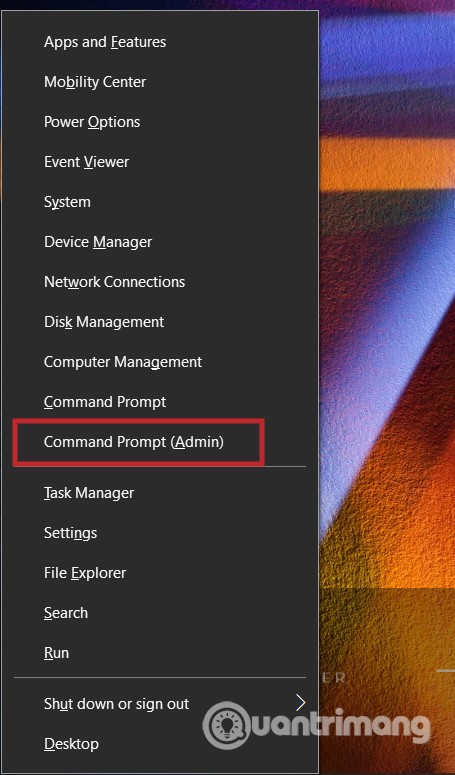Select the Search entry

pyautogui.click(x=160, y=613)
